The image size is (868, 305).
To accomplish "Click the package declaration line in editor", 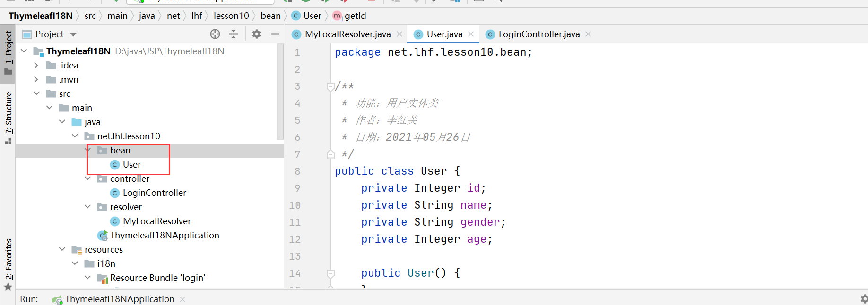I will point(433,52).
